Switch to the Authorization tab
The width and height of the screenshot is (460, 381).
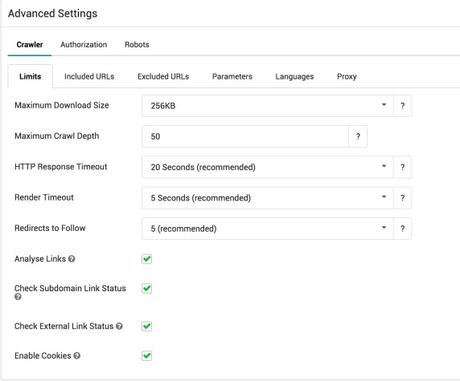84,45
